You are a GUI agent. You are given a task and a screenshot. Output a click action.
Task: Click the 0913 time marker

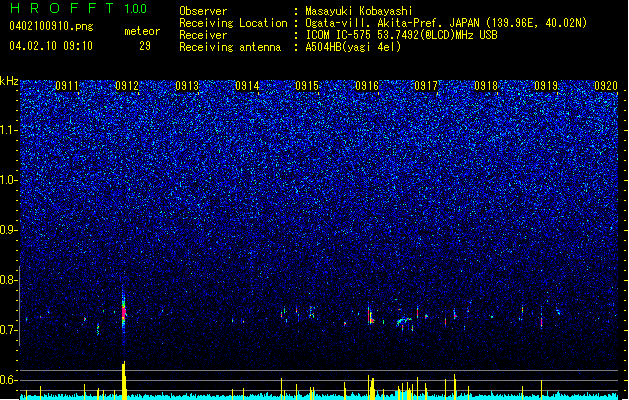[187, 86]
